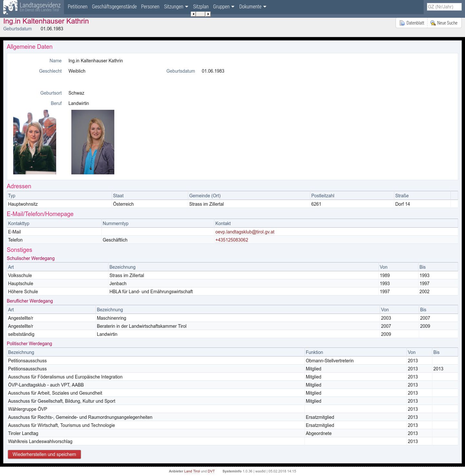Click 'Ausschuss für Gesellschaft, Bildung, Kultur und Sport'
Screen dimensions: 465x476
point(62,401)
